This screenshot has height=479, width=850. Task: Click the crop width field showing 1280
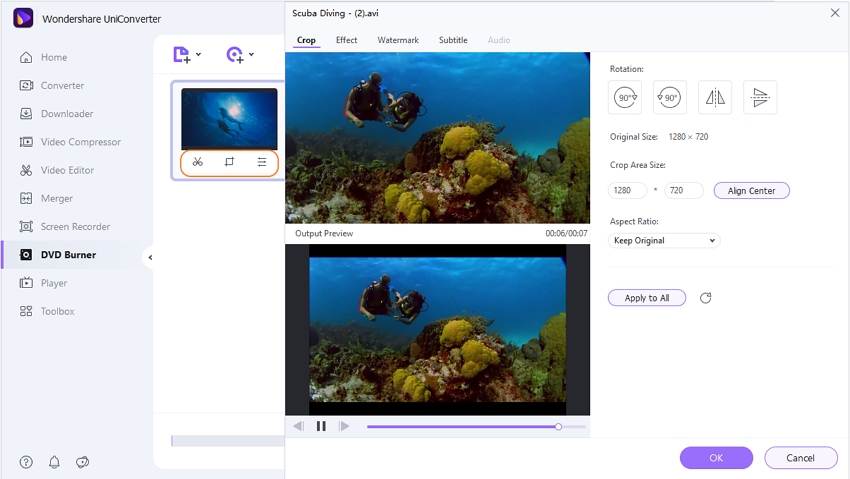pyautogui.click(x=628, y=190)
